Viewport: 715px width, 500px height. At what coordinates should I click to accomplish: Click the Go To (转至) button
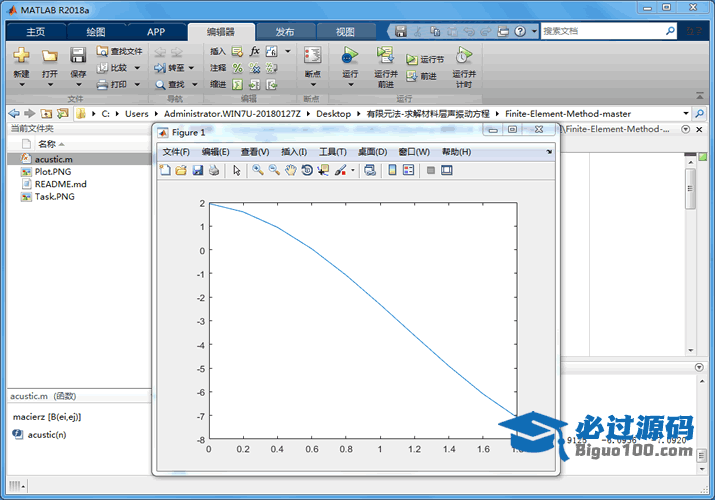tap(170, 68)
